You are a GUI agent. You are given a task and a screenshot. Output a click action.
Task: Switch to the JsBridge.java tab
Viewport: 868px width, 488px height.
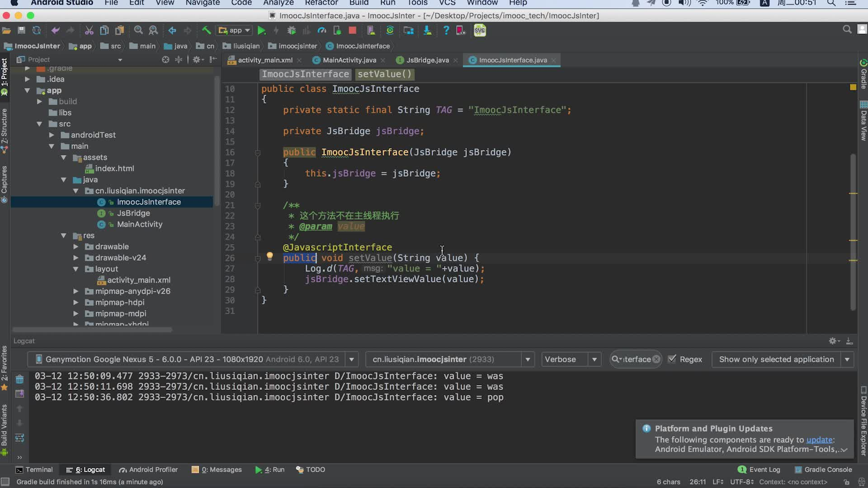(x=427, y=60)
